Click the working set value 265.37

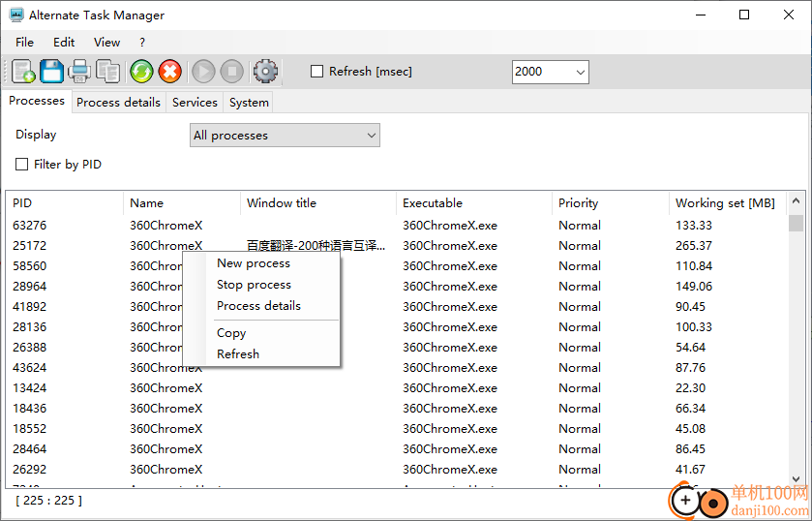(693, 246)
